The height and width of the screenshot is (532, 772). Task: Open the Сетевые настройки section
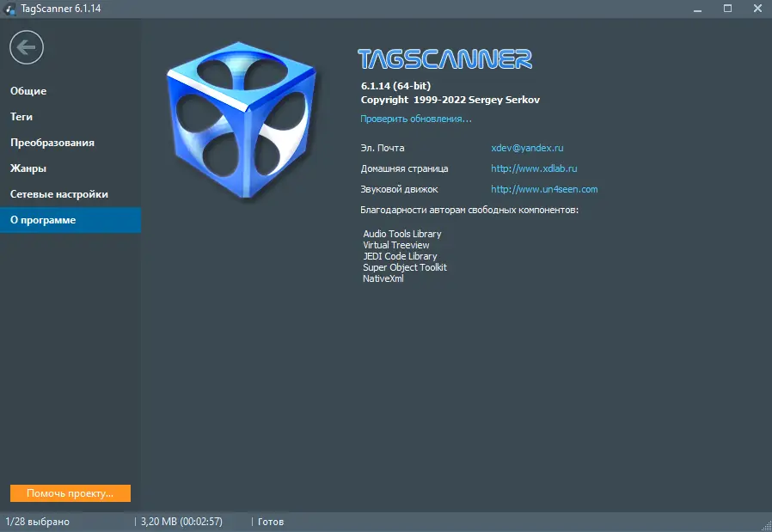(x=70, y=194)
